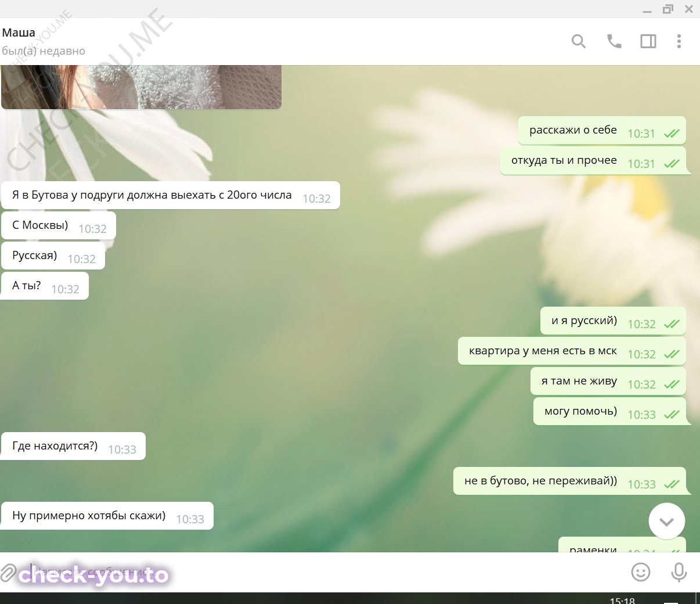
Task: Select message 'Ну примерно хотябы скажи)'
Action: point(107,516)
